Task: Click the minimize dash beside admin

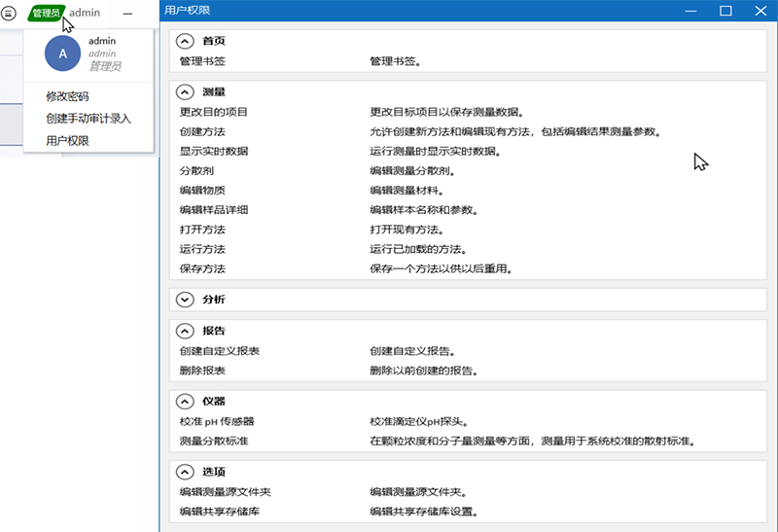Action: click(127, 14)
